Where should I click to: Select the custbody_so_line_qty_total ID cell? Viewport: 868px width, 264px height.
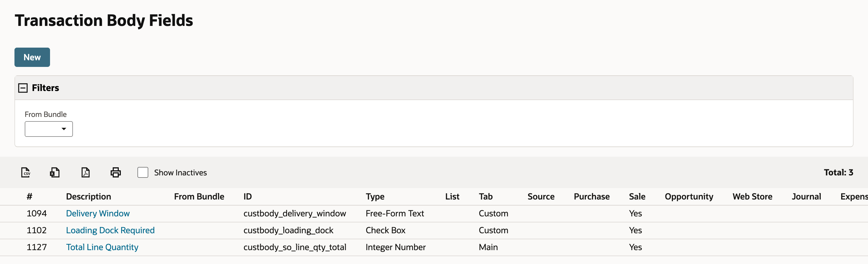pos(294,247)
